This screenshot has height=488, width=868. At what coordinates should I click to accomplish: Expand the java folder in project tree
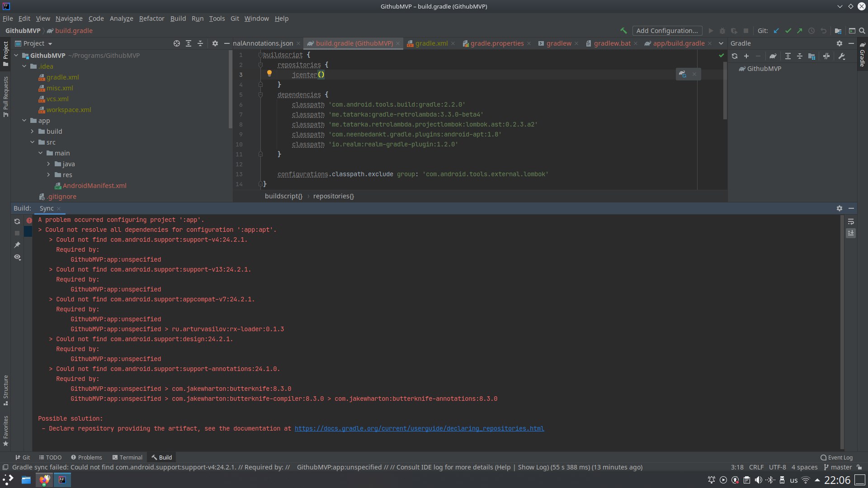point(48,164)
